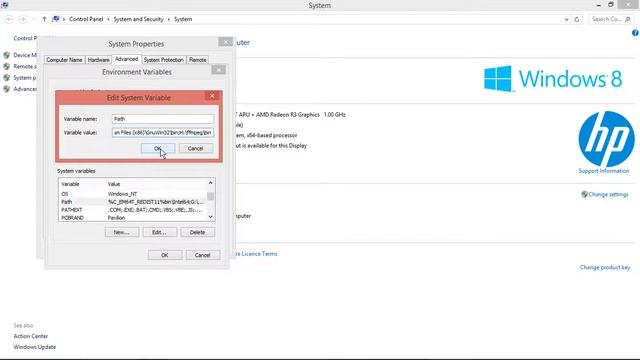Open HP Support Information link
The image size is (640, 360).
pos(603,171)
